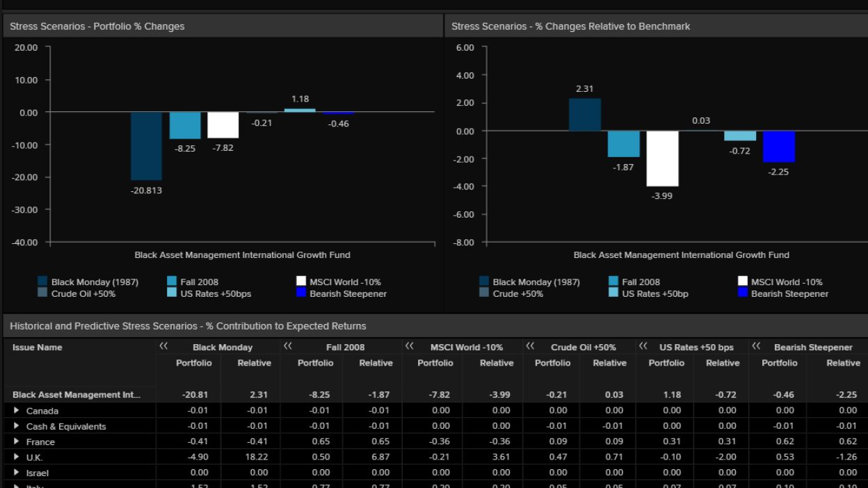Collapse the Black Monday column group
The width and height of the screenshot is (868, 488).
click(163, 346)
